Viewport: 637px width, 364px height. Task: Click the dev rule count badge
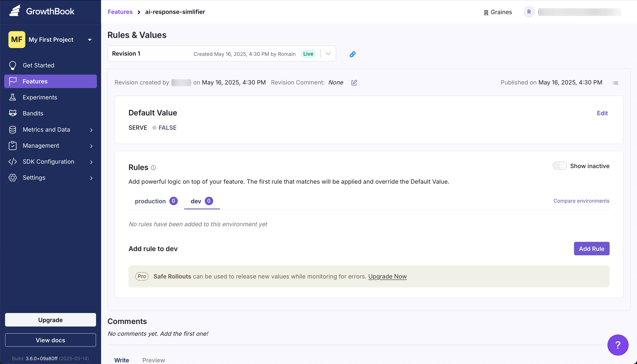pos(209,201)
